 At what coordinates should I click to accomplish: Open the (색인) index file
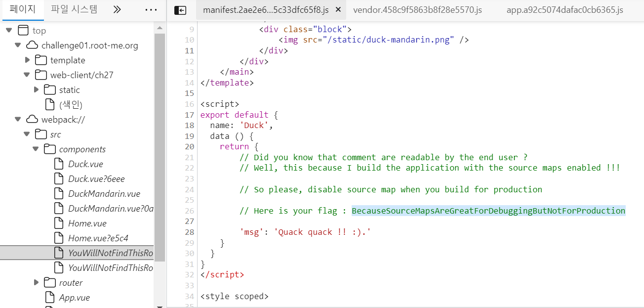pyautogui.click(x=71, y=105)
